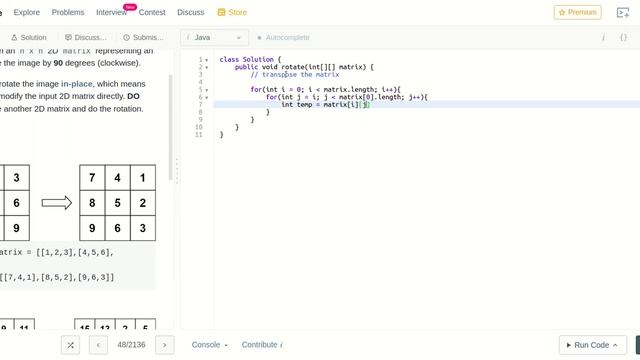Click the description panel scrollbar
This screenshot has width=640, height=360.
tap(171, 127)
